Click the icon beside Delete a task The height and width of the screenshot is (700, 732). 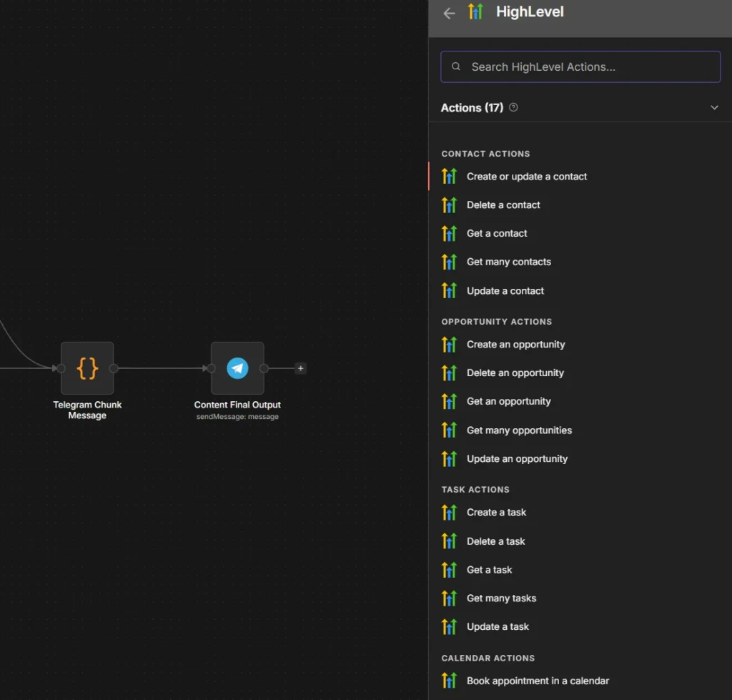coord(449,541)
